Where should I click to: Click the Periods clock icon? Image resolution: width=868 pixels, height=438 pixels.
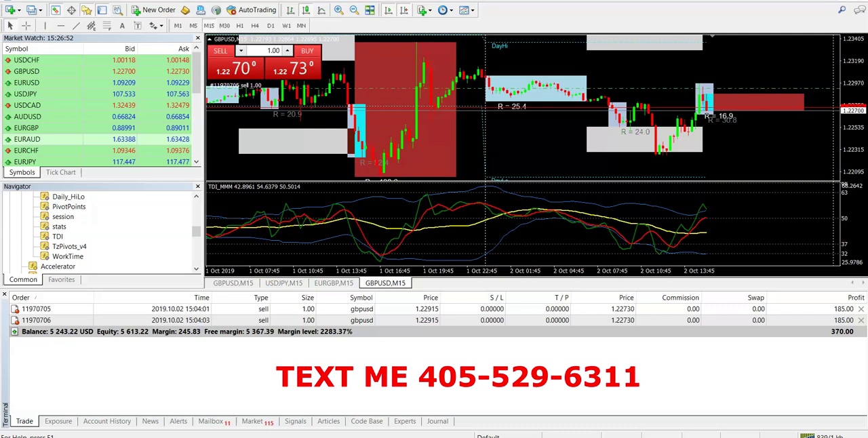443,10
